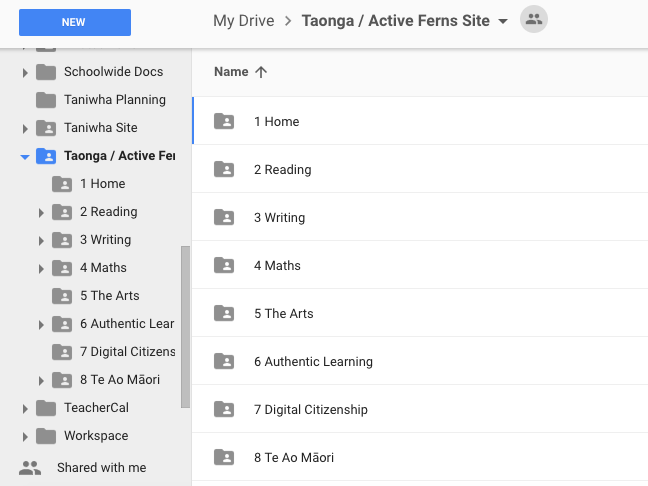Click the shared members icon beside the folder title
The height and width of the screenshot is (486, 648).
point(533,20)
